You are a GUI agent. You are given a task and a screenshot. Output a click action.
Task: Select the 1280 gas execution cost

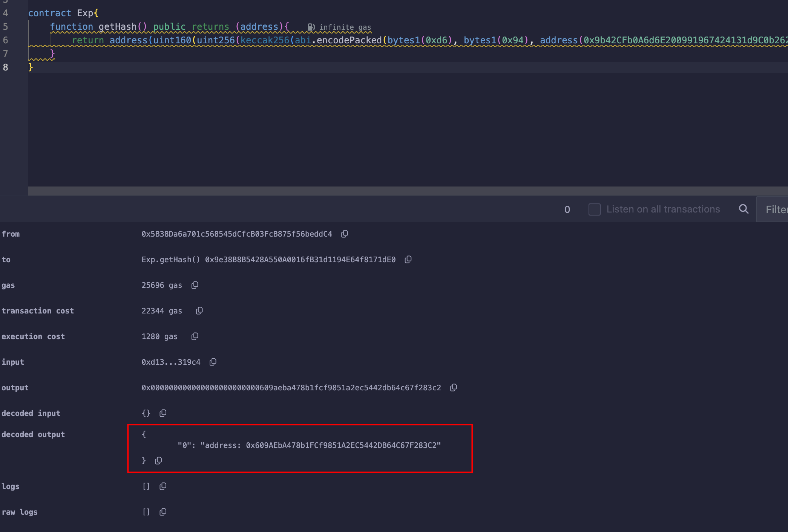click(159, 336)
